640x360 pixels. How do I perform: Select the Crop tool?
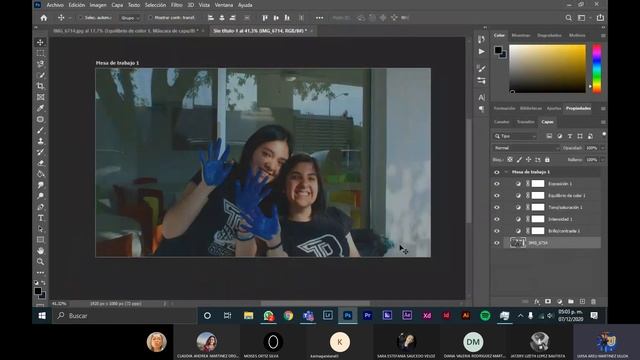pyautogui.click(x=40, y=86)
